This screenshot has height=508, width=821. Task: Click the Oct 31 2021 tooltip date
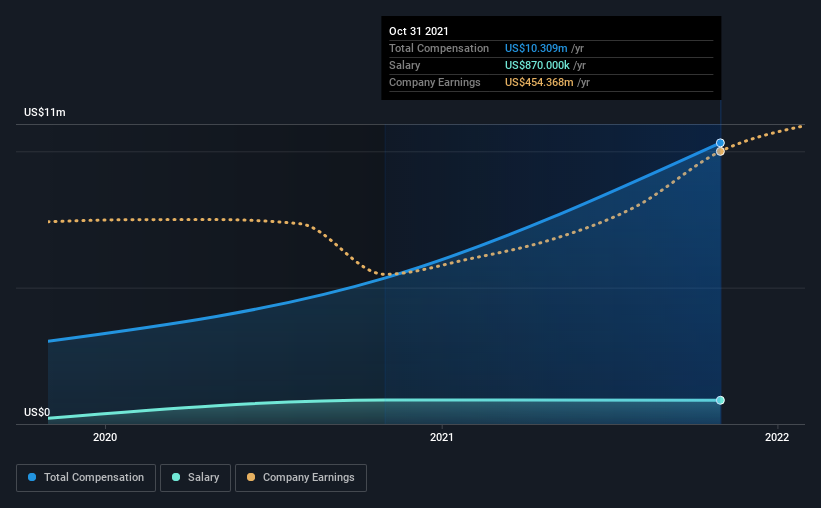418,31
